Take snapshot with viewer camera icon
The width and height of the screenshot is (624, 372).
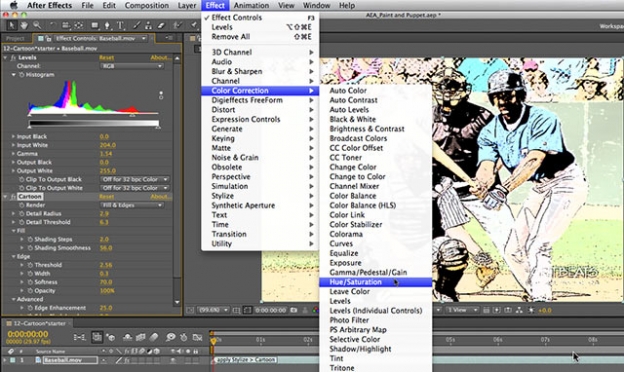tap(294, 310)
